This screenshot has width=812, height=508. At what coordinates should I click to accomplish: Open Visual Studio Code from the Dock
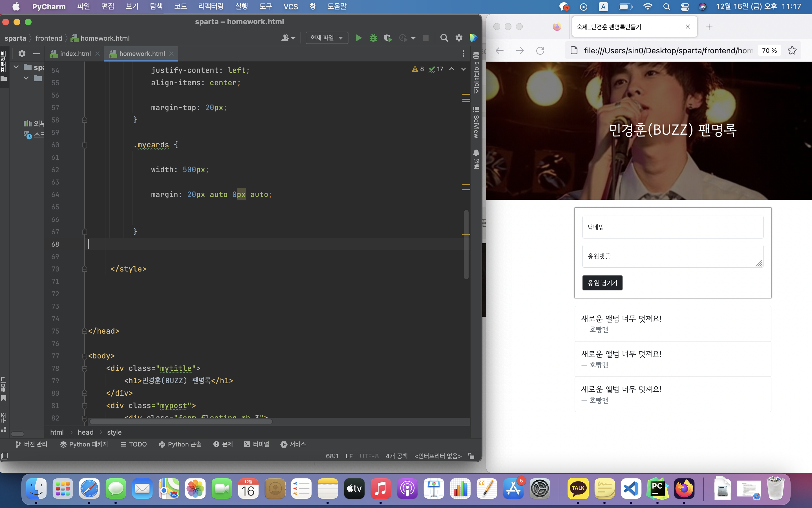tap(631, 489)
